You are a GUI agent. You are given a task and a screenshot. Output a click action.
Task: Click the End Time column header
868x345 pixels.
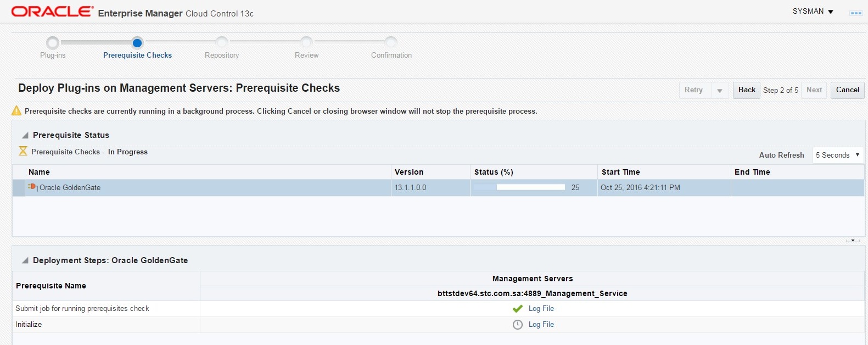pyautogui.click(x=798, y=172)
